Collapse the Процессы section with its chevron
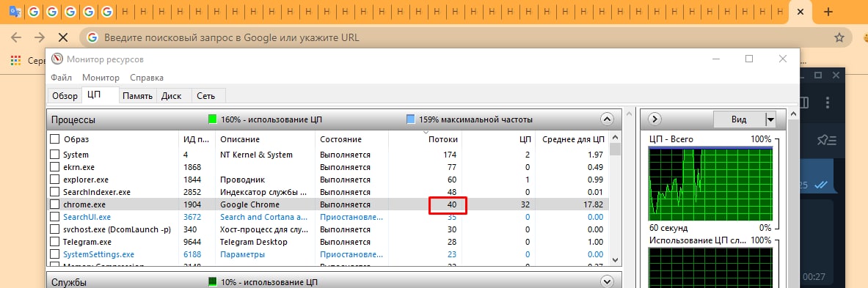Screen dimensions: 868x288 607,119
